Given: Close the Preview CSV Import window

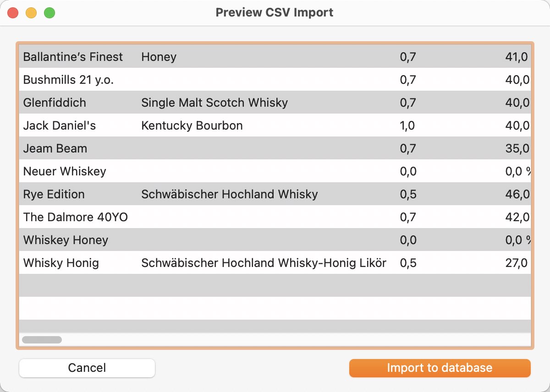Looking at the screenshot, I should (13, 13).
